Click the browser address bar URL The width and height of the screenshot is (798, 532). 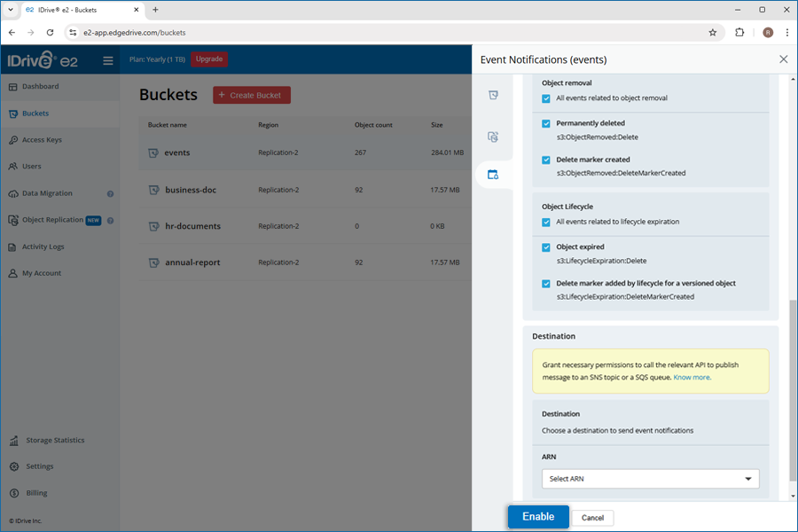135,33
